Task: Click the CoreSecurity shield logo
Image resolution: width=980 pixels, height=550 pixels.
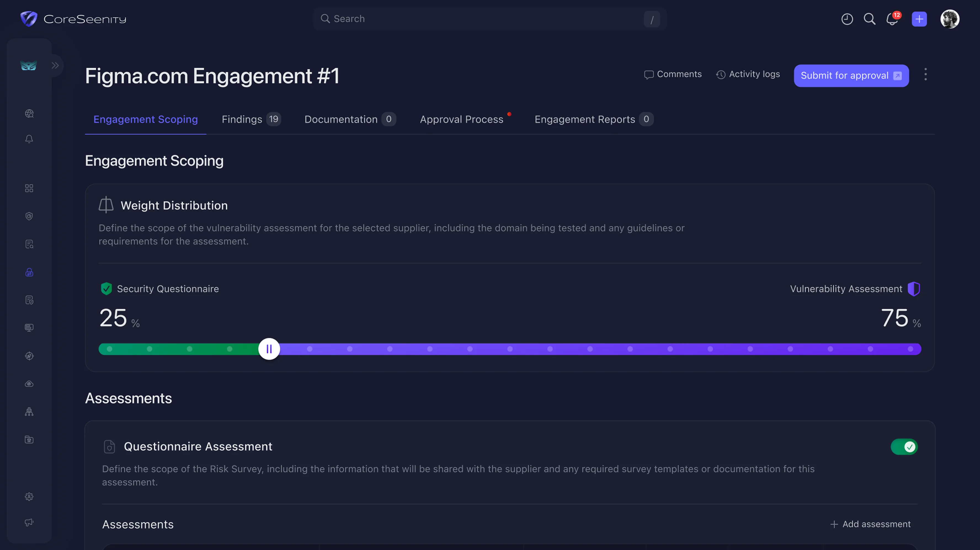Action: [x=28, y=19]
